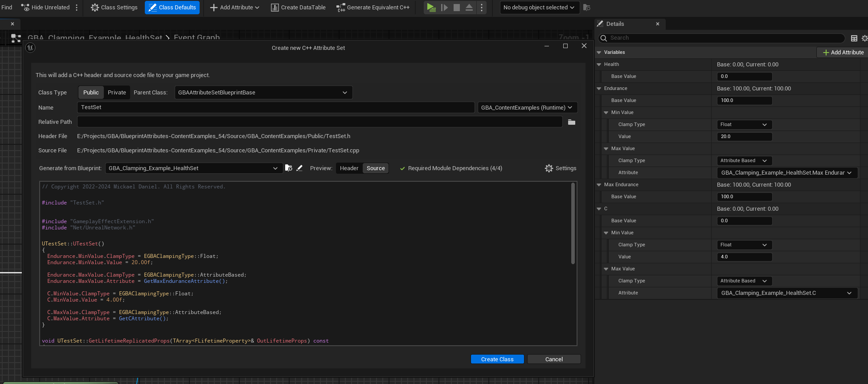Click the Hide Unrelated toolbar button
Image resolution: width=868 pixels, height=384 pixels.
[x=45, y=7]
